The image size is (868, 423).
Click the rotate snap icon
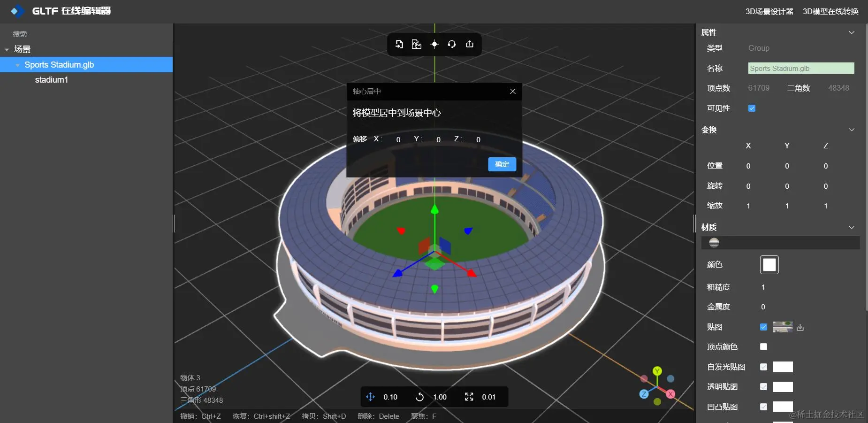pyautogui.click(x=419, y=397)
